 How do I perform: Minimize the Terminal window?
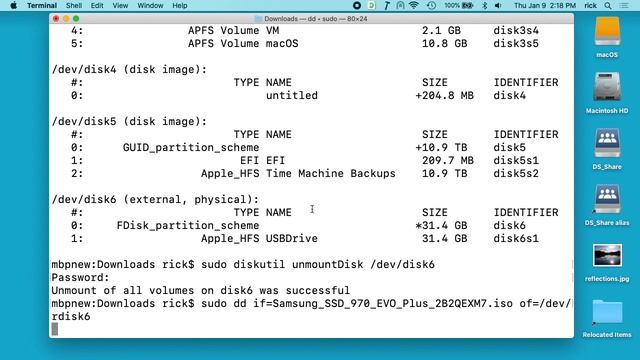(66, 19)
